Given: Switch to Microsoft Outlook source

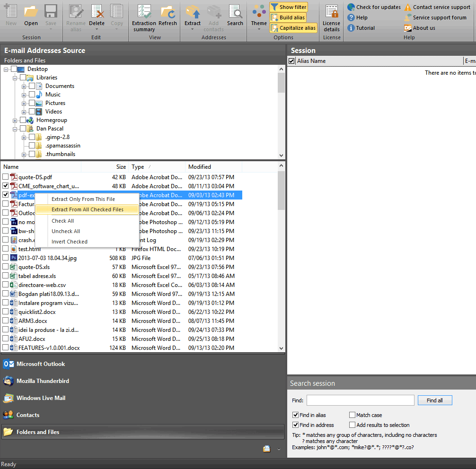Looking at the screenshot, I should (143, 364).
